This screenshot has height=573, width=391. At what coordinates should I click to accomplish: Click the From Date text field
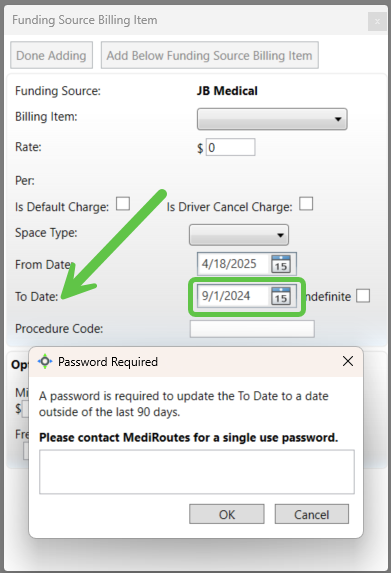234,264
